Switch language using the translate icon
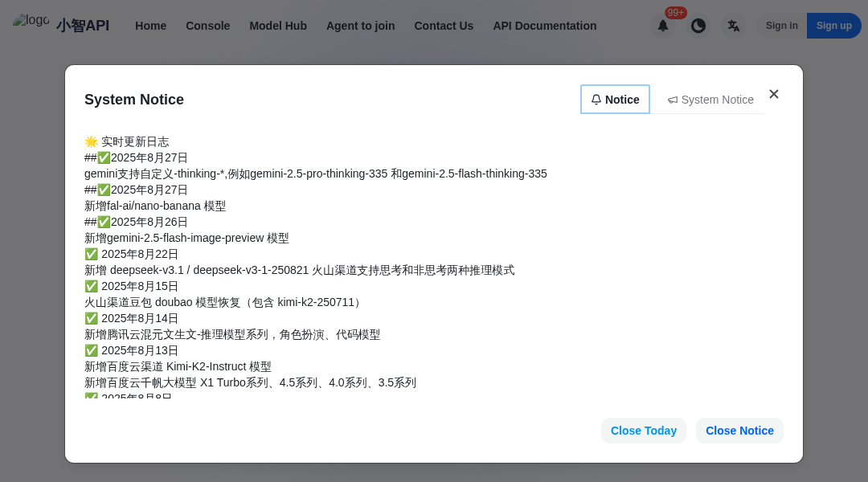The image size is (868, 482). coord(734,25)
